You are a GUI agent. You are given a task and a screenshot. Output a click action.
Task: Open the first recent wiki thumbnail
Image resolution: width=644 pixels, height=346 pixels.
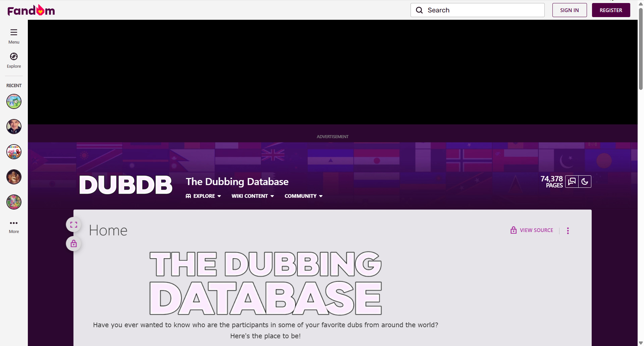(14, 102)
